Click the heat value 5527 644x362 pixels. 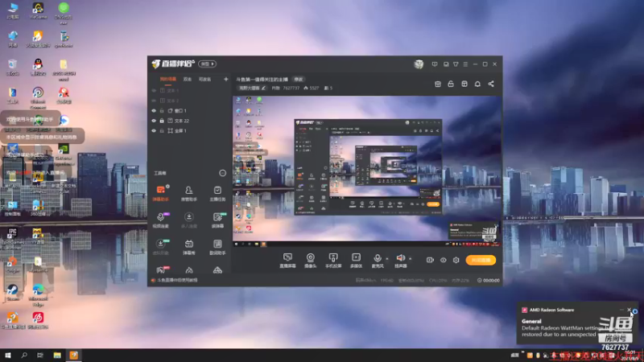coord(314,88)
